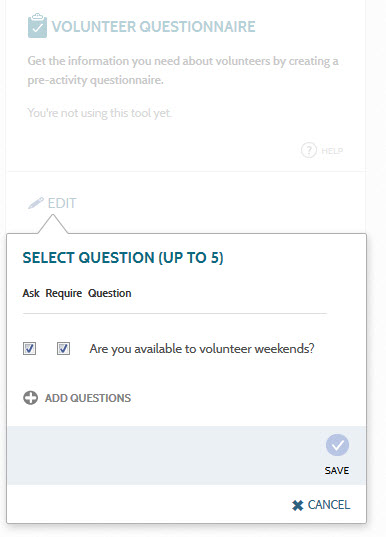Click the Question column header
Screen dimensions: 386x537
(110, 294)
